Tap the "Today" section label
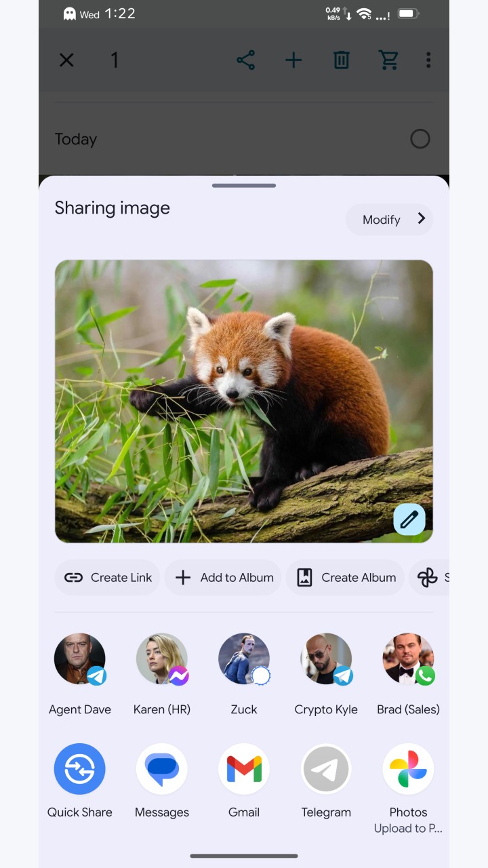The width and height of the screenshot is (488, 868). (x=76, y=139)
